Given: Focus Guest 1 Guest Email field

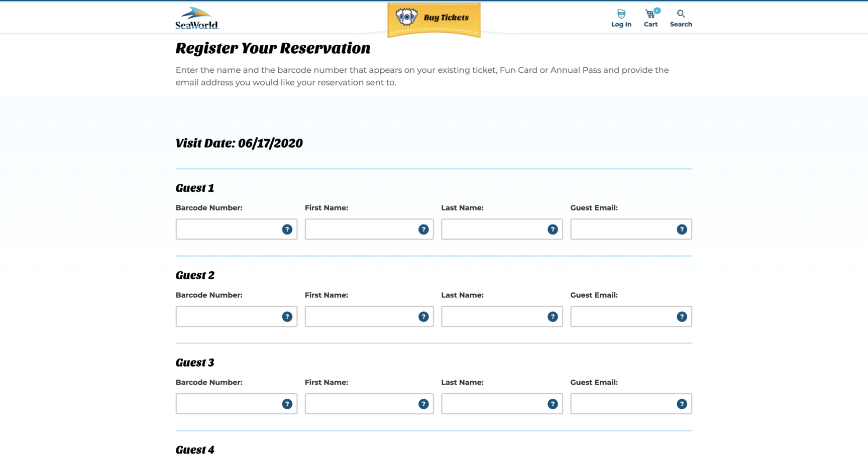Looking at the screenshot, I should point(631,229).
